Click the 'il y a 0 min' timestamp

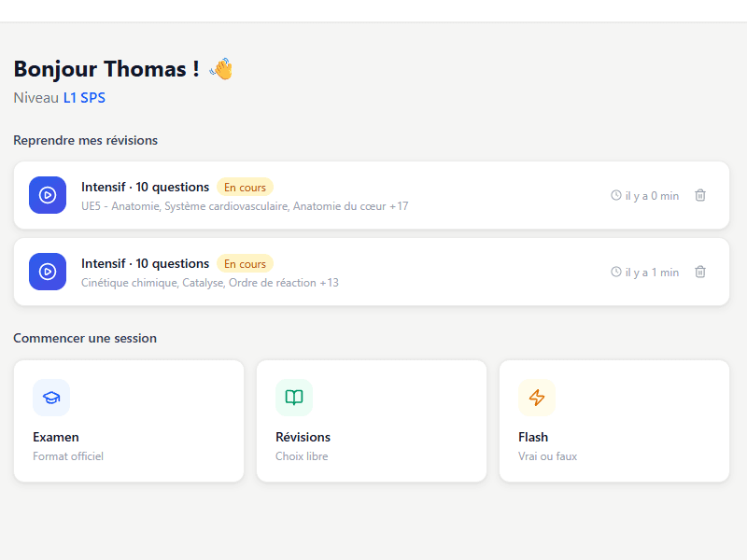[652, 196]
